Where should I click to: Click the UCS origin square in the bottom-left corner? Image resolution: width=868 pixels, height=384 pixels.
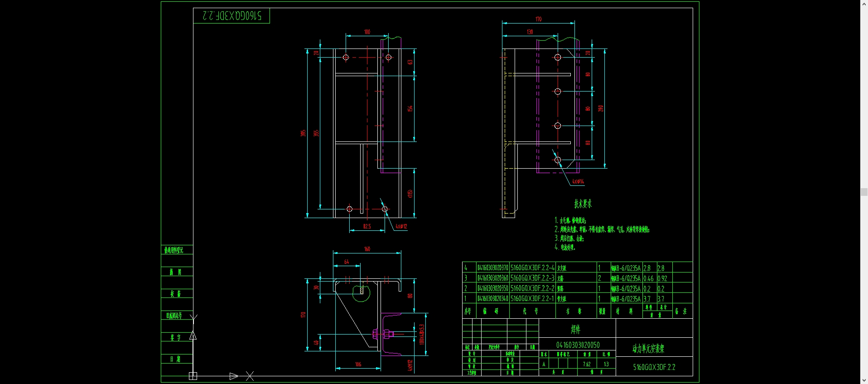click(193, 376)
